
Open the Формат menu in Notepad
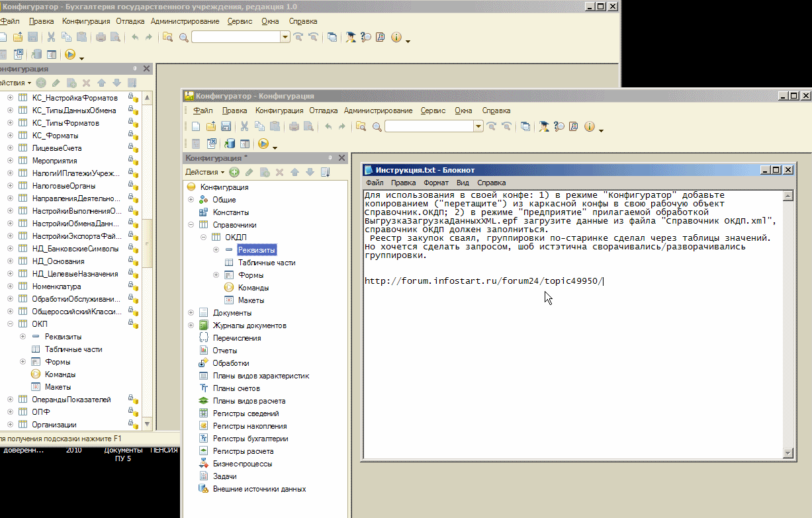click(435, 183)
